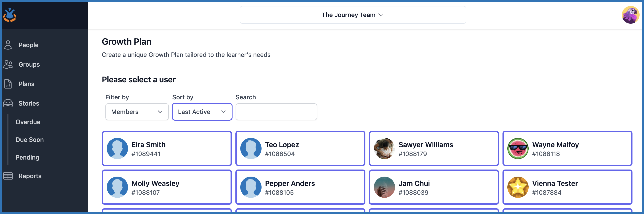Go to Due Soon stories

29,140
